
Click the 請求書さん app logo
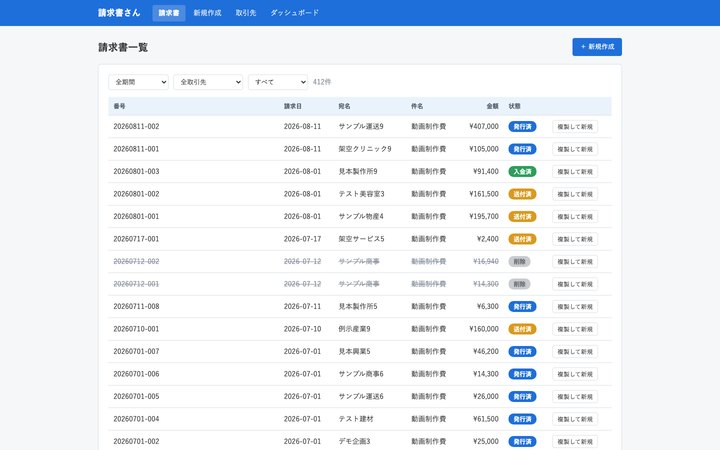pos(119,13)
